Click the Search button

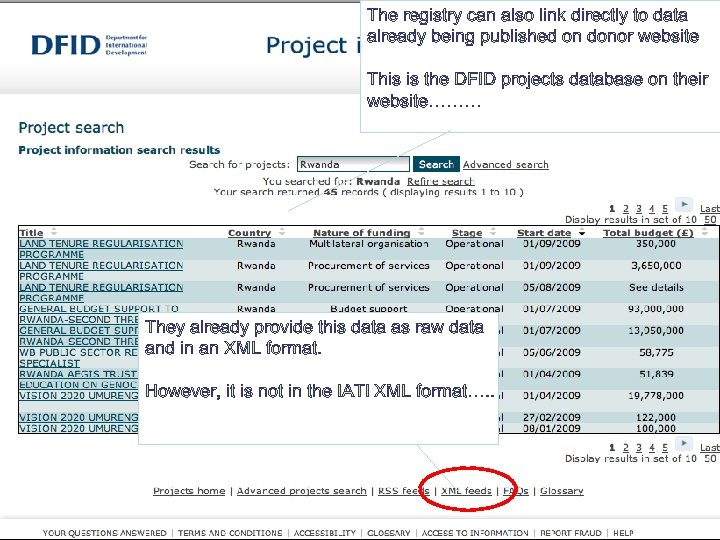pos(436,164)
